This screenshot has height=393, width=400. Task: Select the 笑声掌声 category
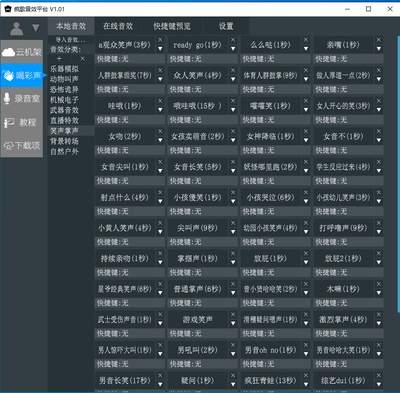tap(64, 131)
